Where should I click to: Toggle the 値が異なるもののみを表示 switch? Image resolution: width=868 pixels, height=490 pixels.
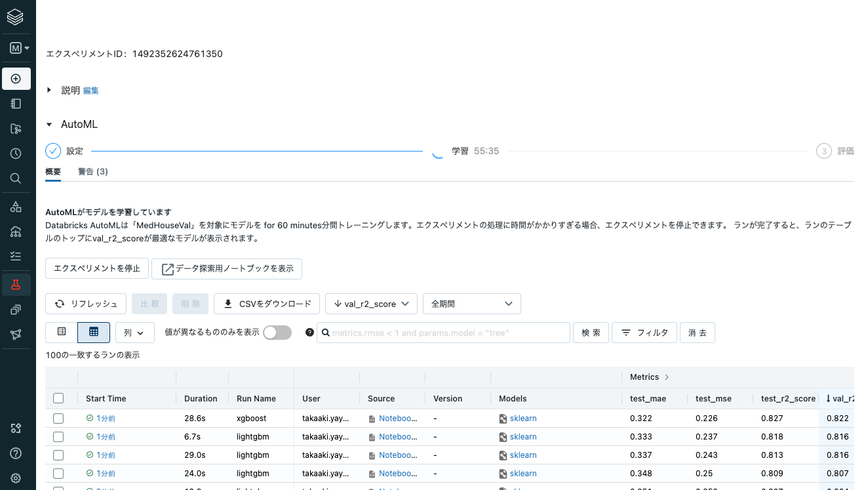point(277,333)
